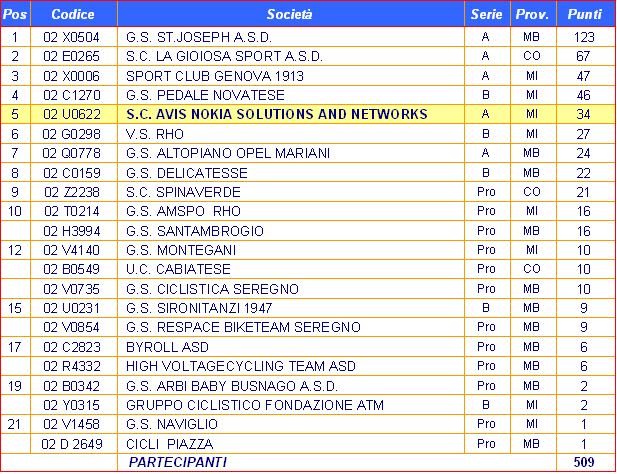
Task: Click code 02 E0265
Action: [x=72, y=56]
